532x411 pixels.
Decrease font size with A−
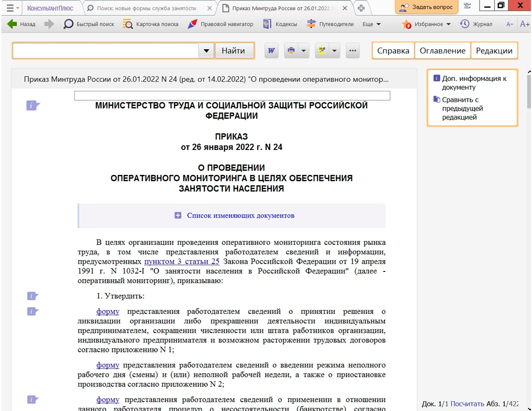click(510, 24)
